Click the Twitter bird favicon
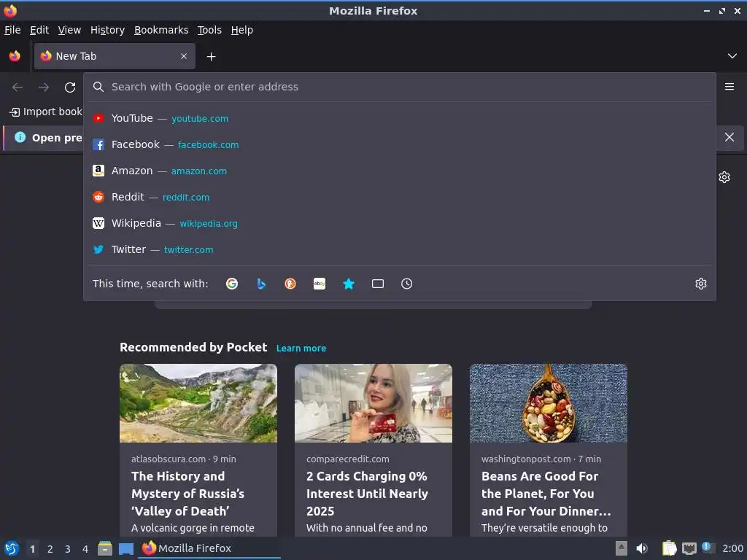 pyautogui.click(x=98, y=249)
